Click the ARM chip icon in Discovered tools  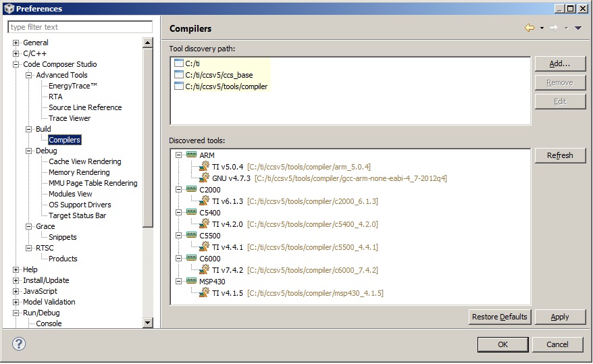pos(191,155)
